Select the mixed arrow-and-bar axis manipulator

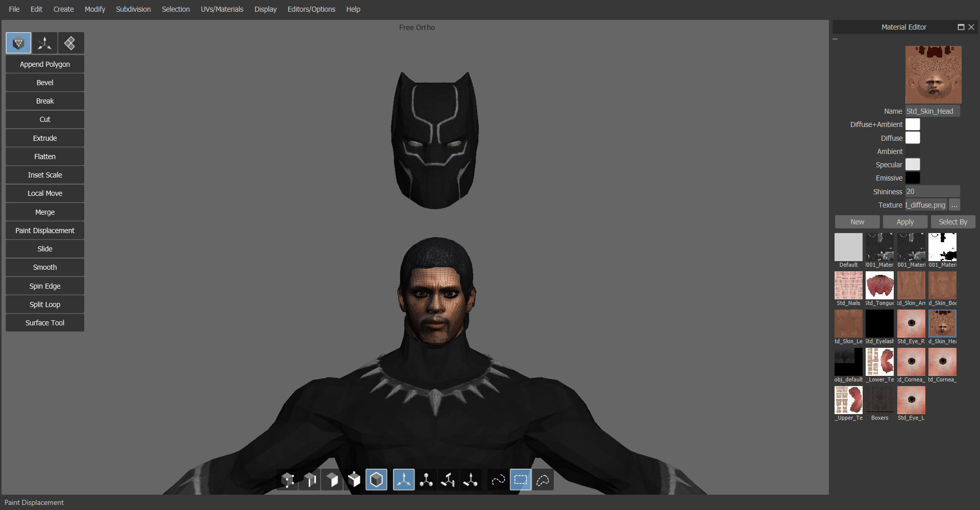coord(470,480)
